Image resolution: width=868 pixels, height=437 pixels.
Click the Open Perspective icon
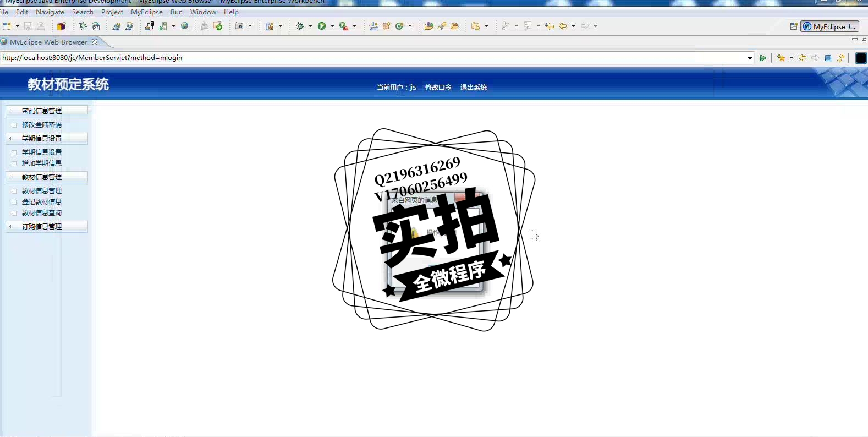click(794, 26)
